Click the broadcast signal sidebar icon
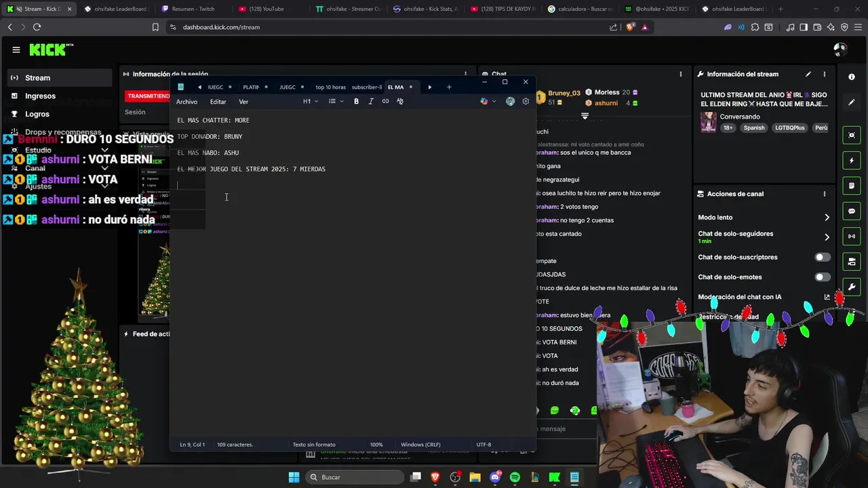Image resolution: width=868 pixels, height=488 pixels. tap(852, 237)
